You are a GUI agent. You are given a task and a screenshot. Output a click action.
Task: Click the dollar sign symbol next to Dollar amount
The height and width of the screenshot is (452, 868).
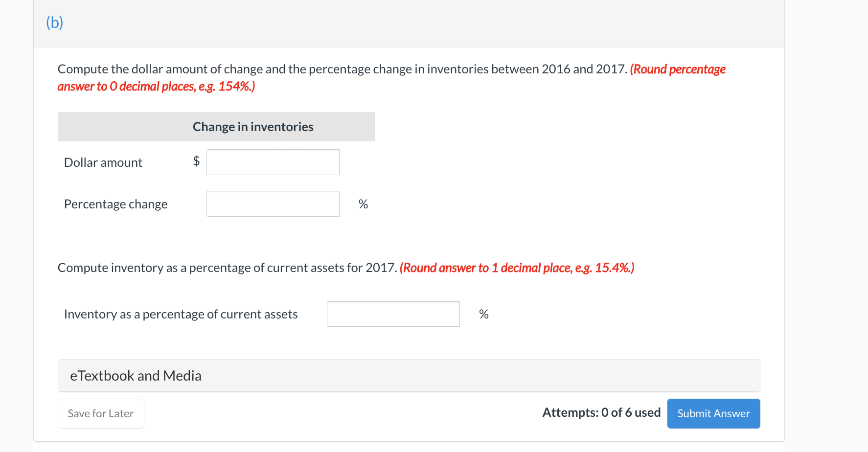196,161
